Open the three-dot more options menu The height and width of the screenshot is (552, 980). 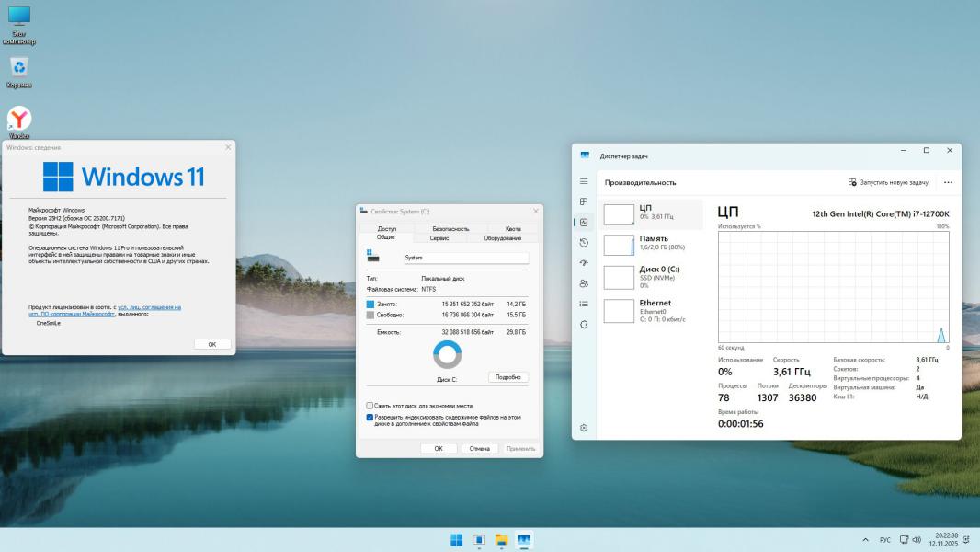[948, 182]
